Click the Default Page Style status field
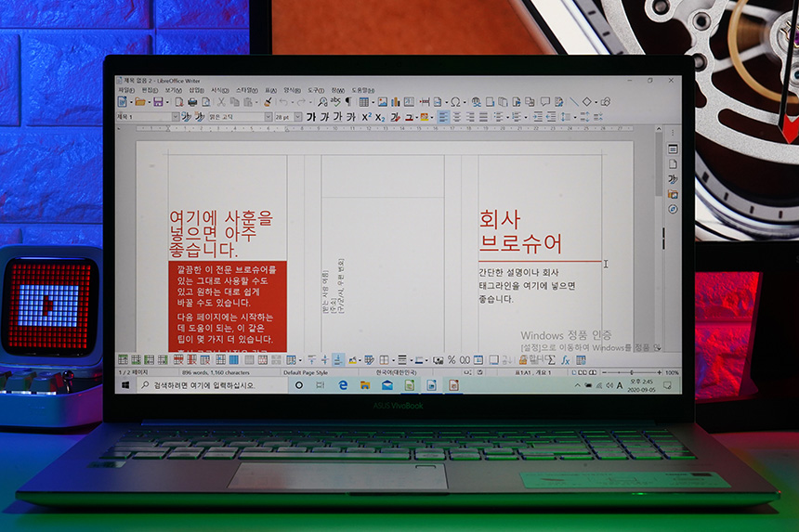Viewport: 799px width, 532px height. click(x=306, y=372)
